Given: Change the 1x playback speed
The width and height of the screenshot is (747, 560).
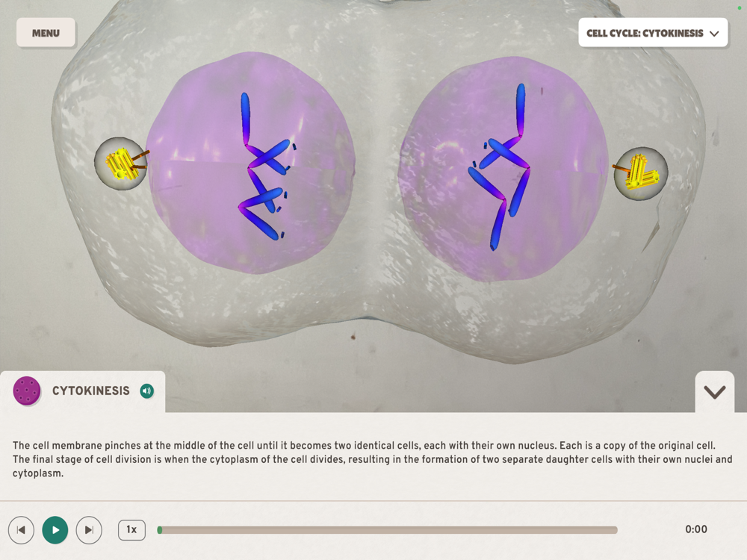Looking at the screenshot, I should click(x=131, y=529).
